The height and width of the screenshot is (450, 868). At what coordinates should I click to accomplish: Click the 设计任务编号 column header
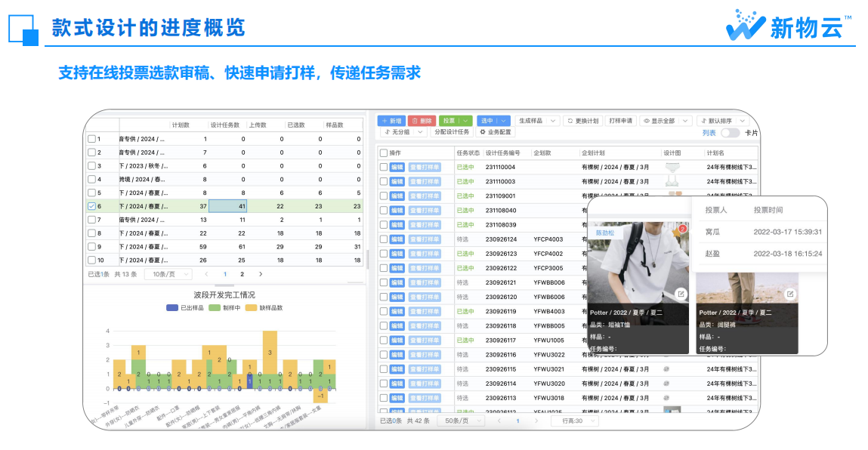click(503, 153)
